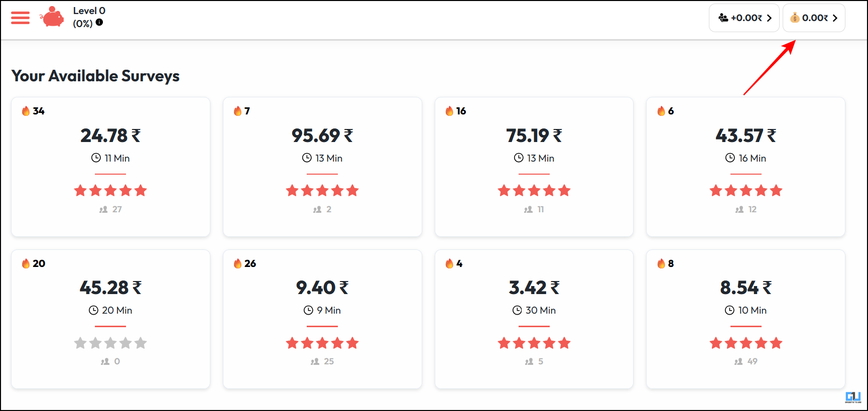
Task: Expand the +0.00₹ referral earnings chevron
Action: coord(769,18)
